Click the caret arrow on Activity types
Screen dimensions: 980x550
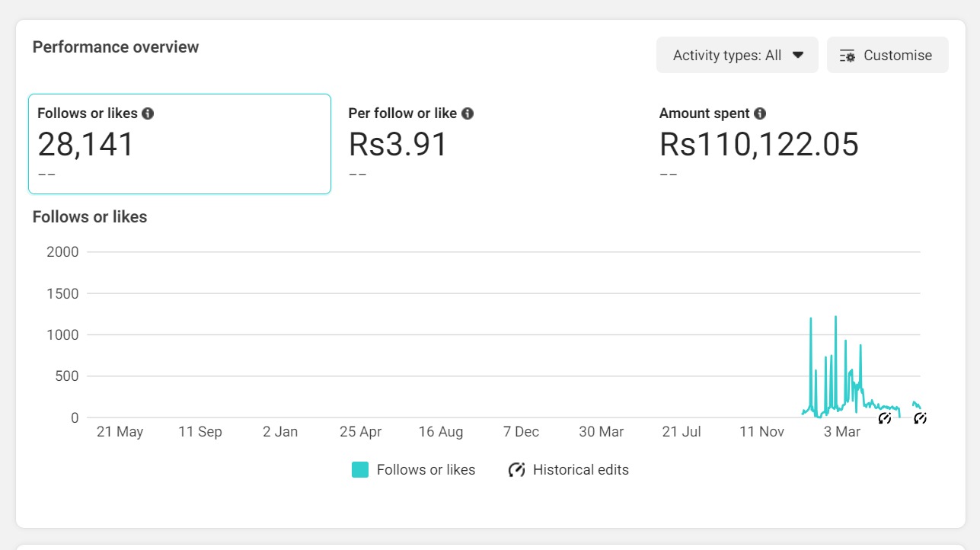[798, 55]
